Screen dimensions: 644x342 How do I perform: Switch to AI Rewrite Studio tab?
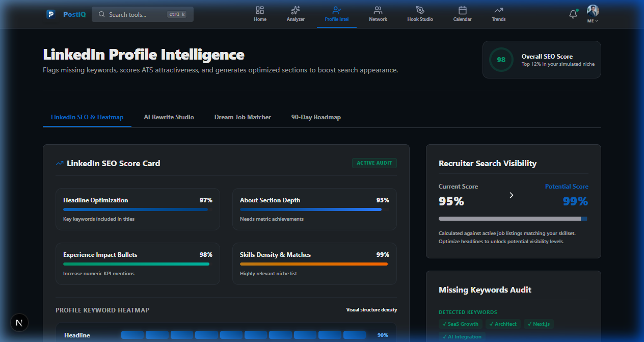click(x=169, y=117)
